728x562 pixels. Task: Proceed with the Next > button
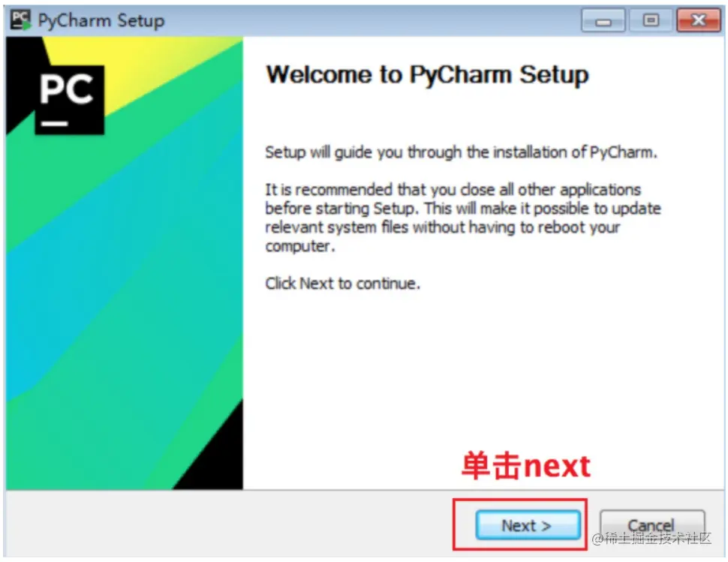pos(528,525)
